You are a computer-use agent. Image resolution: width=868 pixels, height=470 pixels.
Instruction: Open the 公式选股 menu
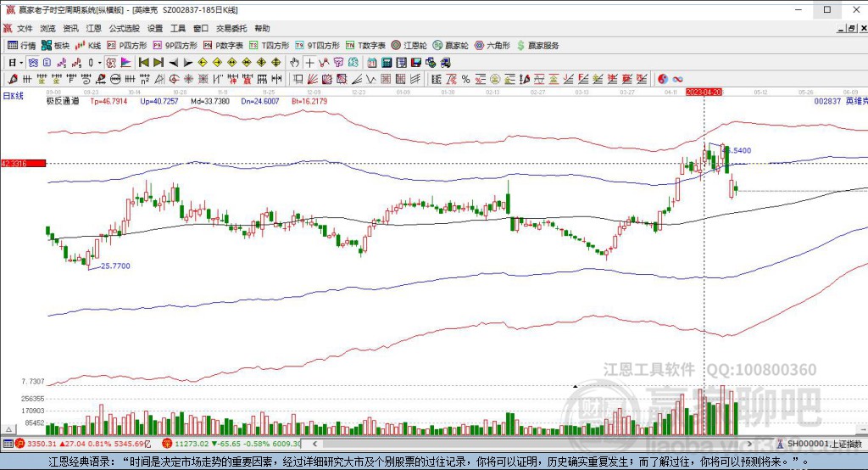pos(124,28)
